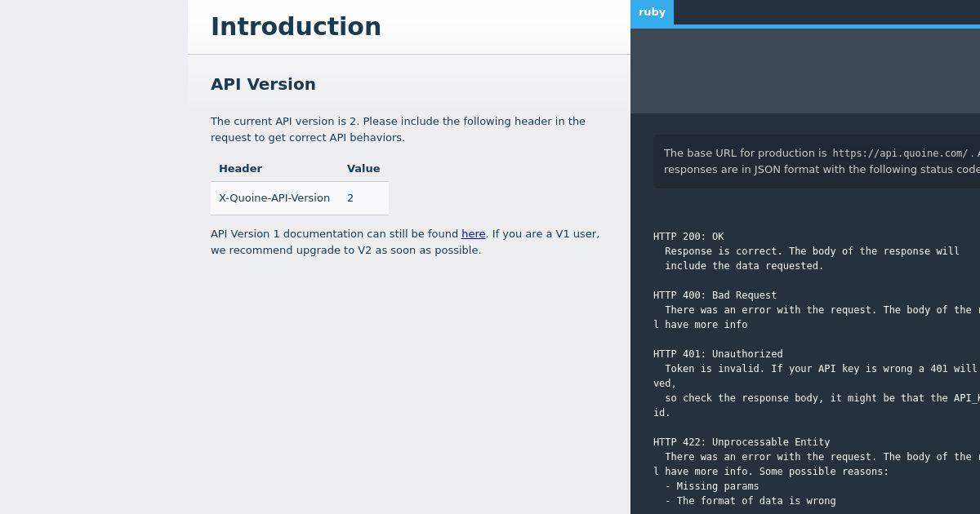Select the X-Quoine-API-Version table cell

[274, 198]
